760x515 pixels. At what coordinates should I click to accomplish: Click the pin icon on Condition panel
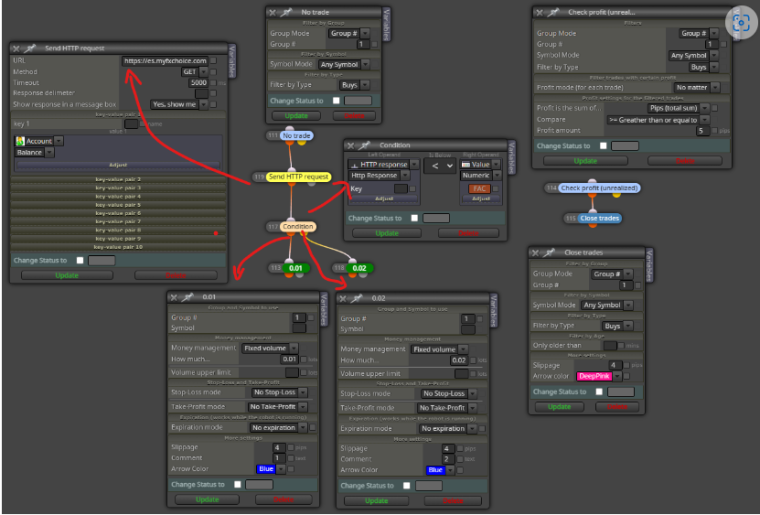[364, 145]
